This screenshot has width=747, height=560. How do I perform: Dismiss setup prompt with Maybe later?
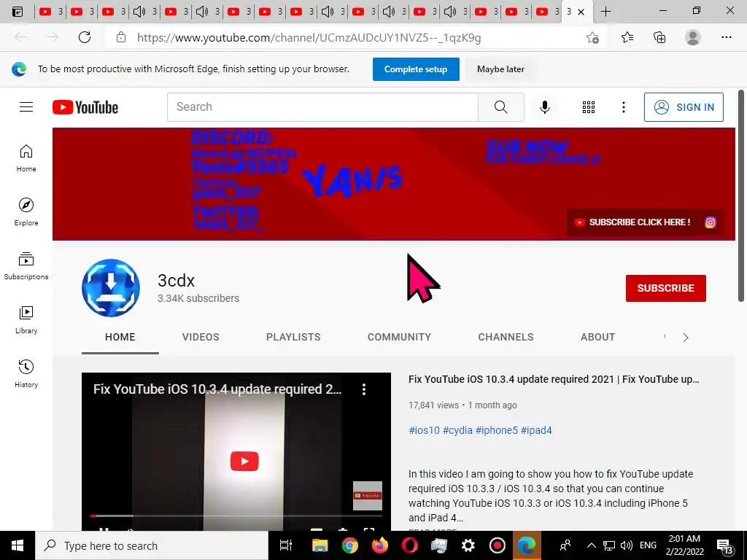coord(500,69)
